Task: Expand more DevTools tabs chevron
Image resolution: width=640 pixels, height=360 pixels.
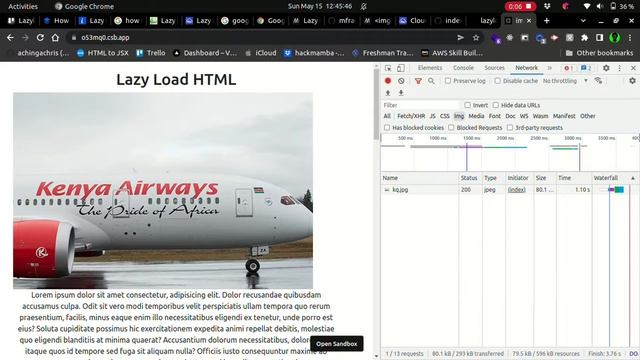Action: coord(550,68)
